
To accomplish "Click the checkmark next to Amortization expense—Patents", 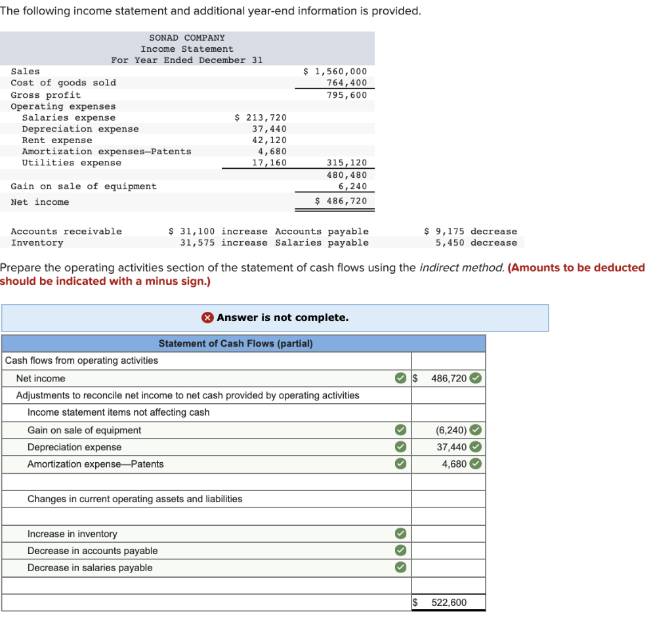I will pyautogui.click(x=400, y=463).
